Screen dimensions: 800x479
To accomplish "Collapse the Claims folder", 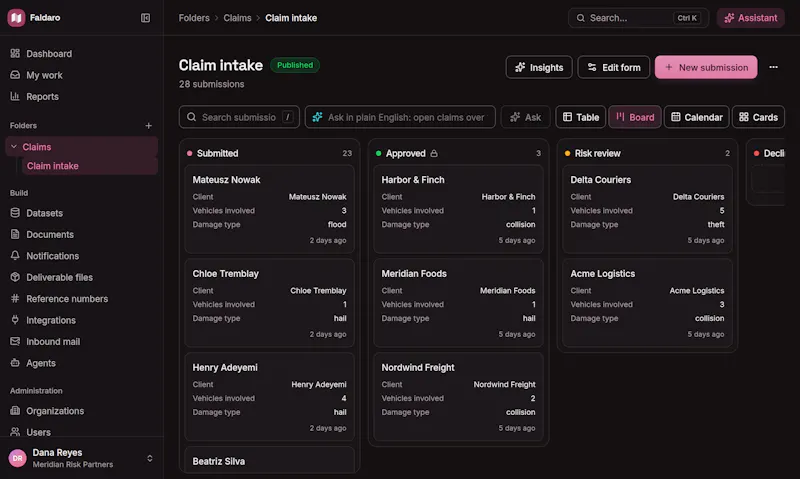I will click(14, 146).
